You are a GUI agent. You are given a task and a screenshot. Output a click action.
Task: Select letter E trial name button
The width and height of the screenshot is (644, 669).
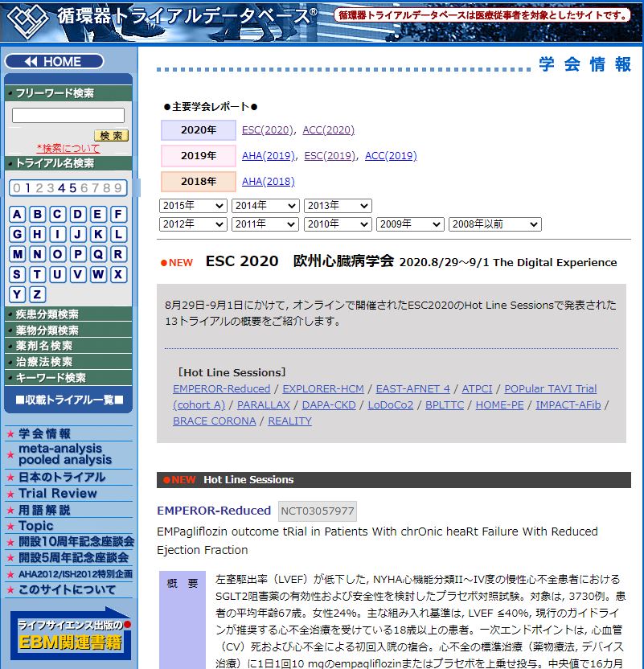click(x=98, y=214)
